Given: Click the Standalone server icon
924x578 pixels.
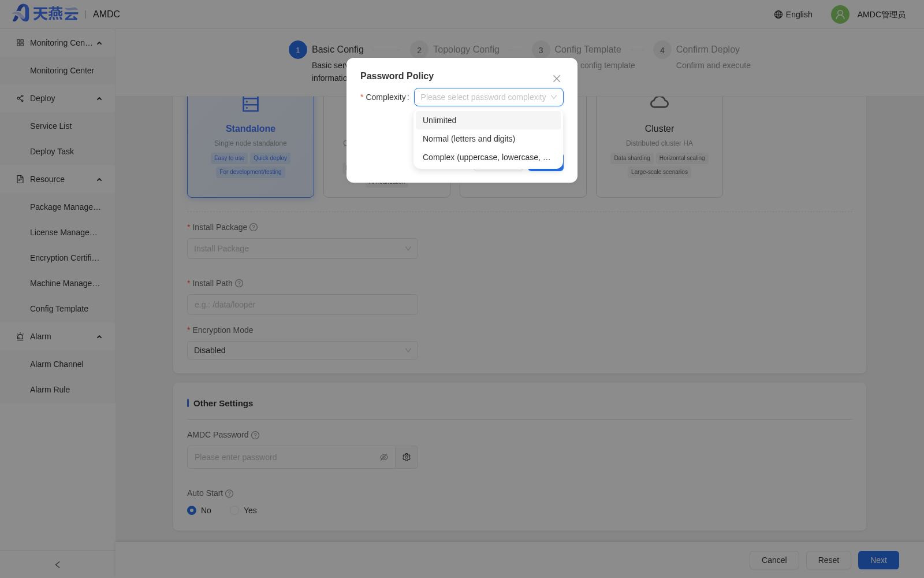Looking at the screenshot, I should (x=251, y=104).
